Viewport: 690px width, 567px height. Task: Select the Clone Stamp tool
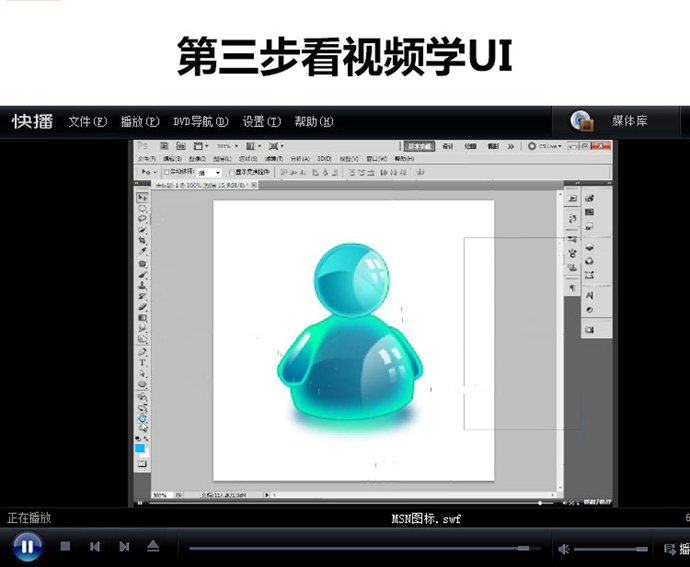pyautogui.click(x=142, y=285)
